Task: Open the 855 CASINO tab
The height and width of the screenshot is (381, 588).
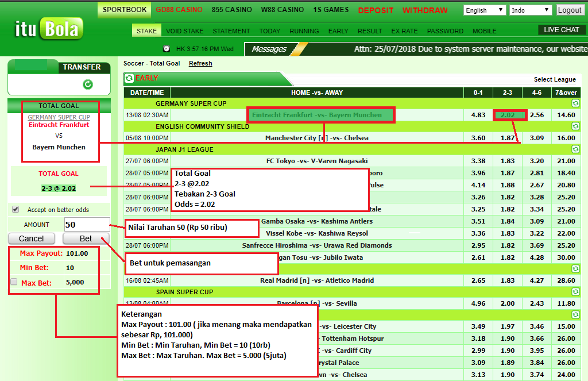Action: click(232, 10)
